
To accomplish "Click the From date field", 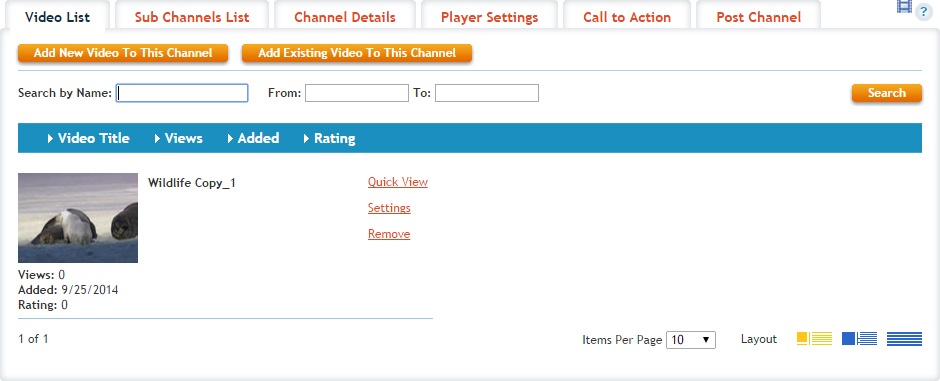I will (357, 93).
